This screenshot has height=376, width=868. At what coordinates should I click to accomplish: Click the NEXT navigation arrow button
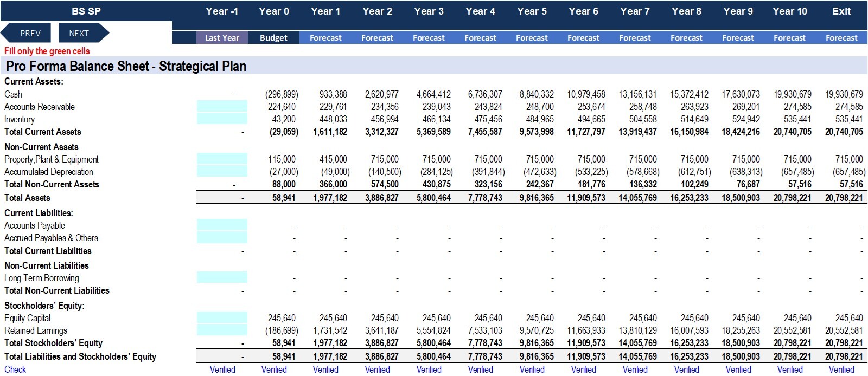84,33
